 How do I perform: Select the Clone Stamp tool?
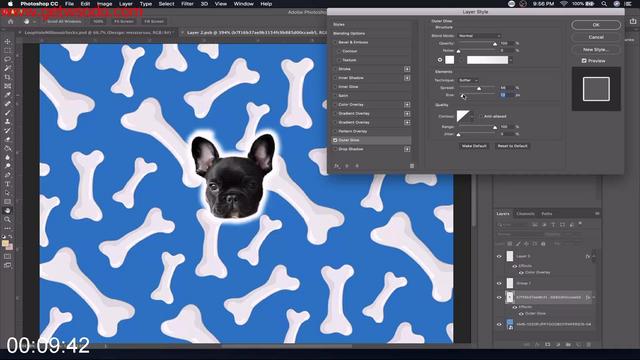coord(7,122)
